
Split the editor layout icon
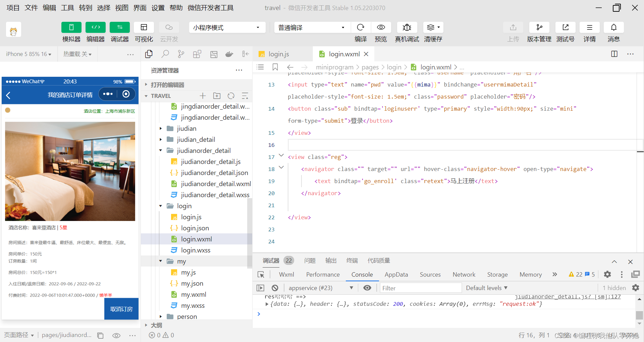tap(614, 54)
